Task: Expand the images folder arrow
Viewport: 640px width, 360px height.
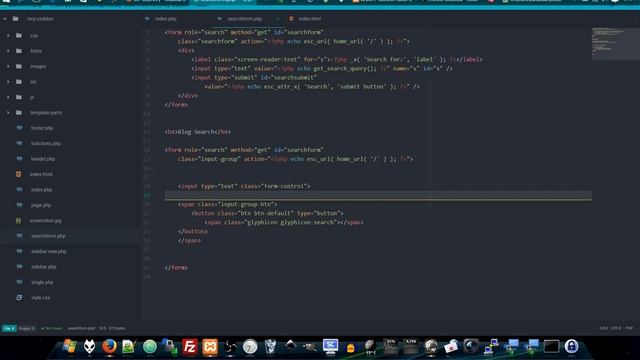Action: (x=8, y=66)
